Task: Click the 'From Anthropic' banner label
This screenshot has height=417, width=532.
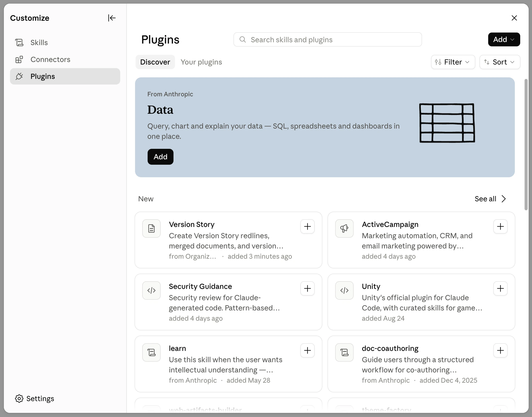Action: coord(170,94)
